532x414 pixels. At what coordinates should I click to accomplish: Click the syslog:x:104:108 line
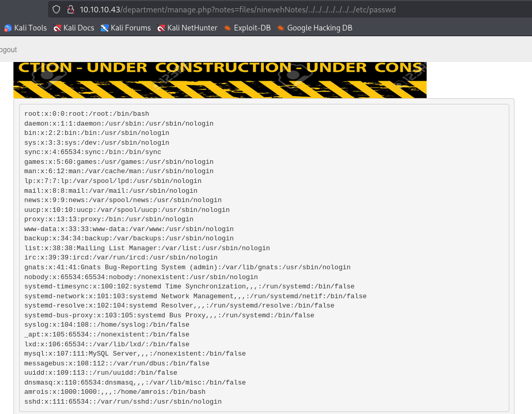coord(107,325)
